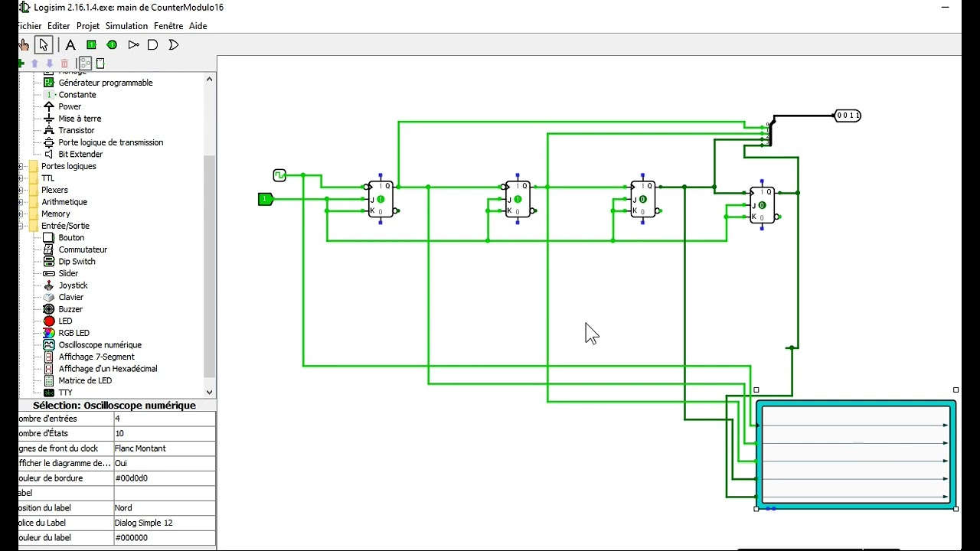Screen dimensions: 980x551
Task: Select Bit Extender component
Action: (80, 154)
